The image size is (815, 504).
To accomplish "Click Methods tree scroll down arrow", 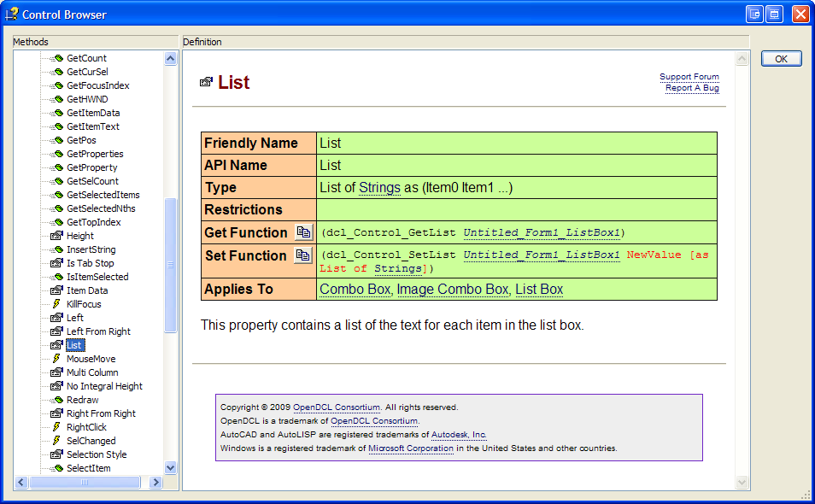I will point(171,467).
